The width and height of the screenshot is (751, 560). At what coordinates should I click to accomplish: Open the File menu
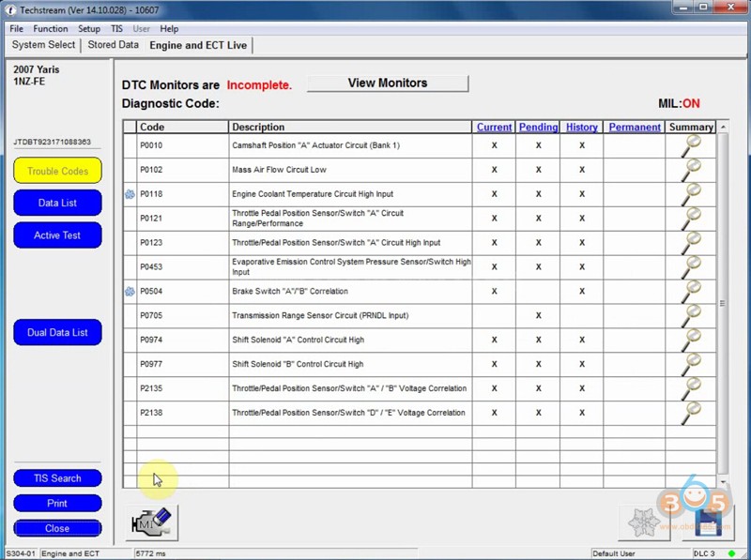pyautogui.click(x=16, y=29)
